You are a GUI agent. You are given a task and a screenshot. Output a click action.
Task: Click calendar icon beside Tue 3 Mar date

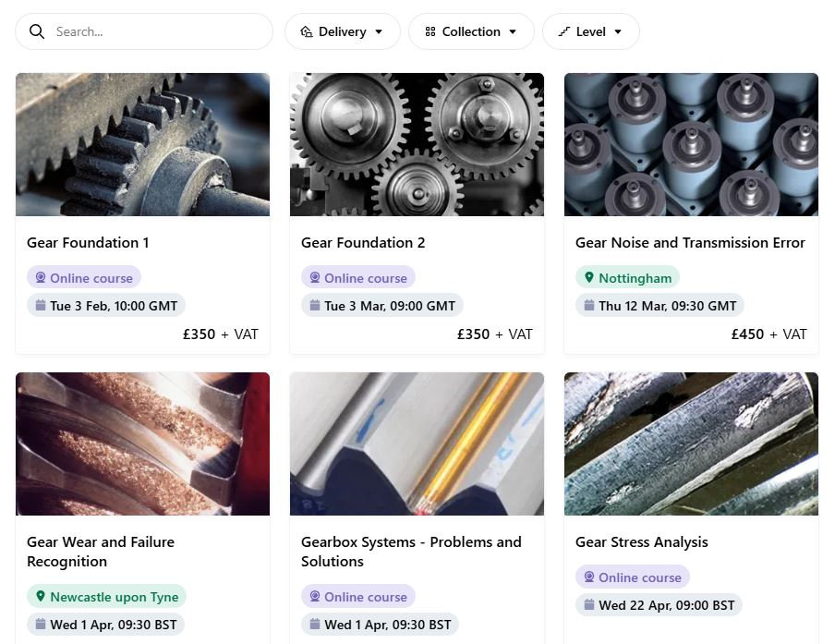tap(315, 305)
